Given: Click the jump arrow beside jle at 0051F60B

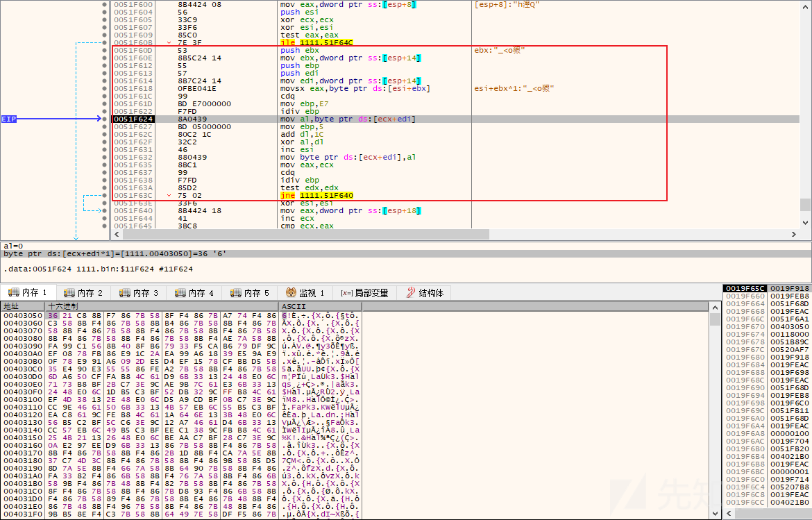Looking at the screenshot, I should tap(169, 42).
